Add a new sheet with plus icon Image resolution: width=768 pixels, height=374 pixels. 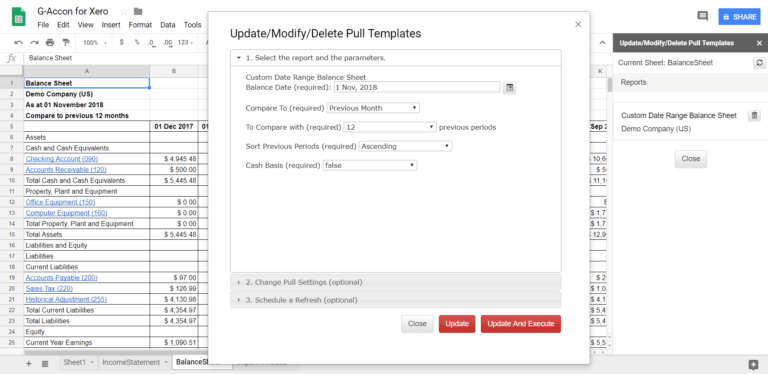point(28,363)
